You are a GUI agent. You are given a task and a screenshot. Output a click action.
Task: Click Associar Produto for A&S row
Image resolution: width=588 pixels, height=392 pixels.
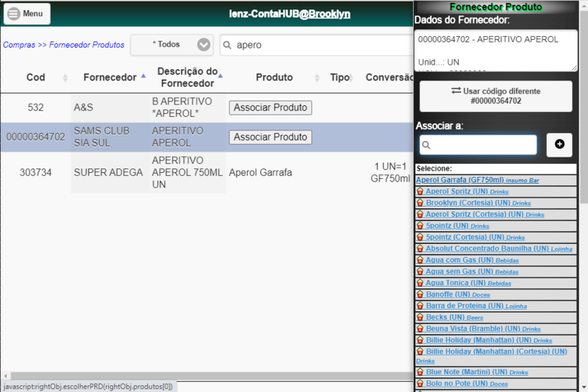point(270,107)
